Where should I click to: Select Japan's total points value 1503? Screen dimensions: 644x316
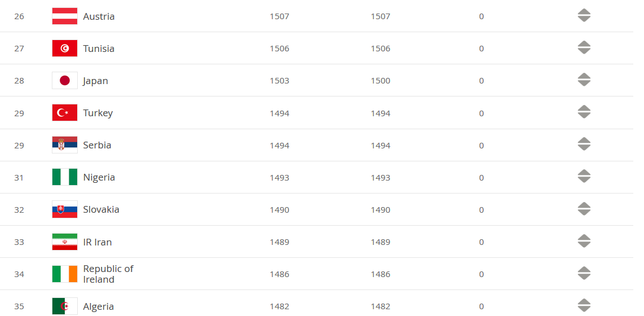279,81
